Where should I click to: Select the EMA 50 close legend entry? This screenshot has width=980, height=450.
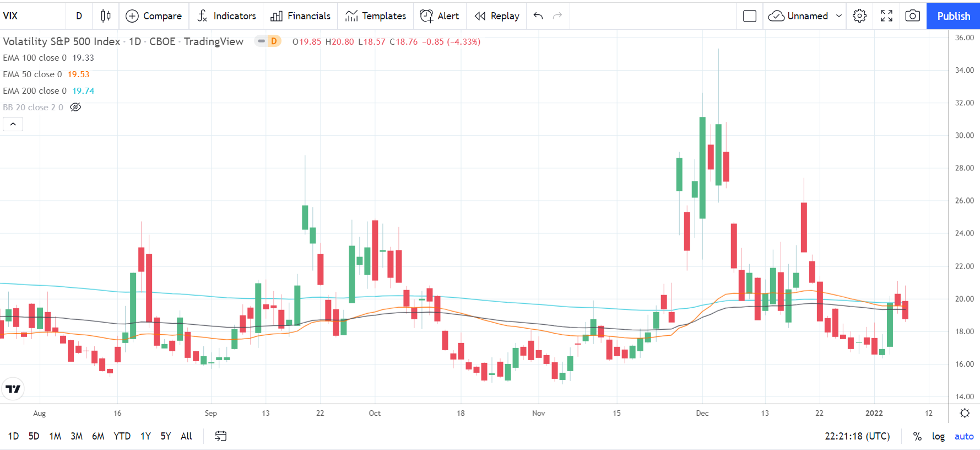(33, 74)
